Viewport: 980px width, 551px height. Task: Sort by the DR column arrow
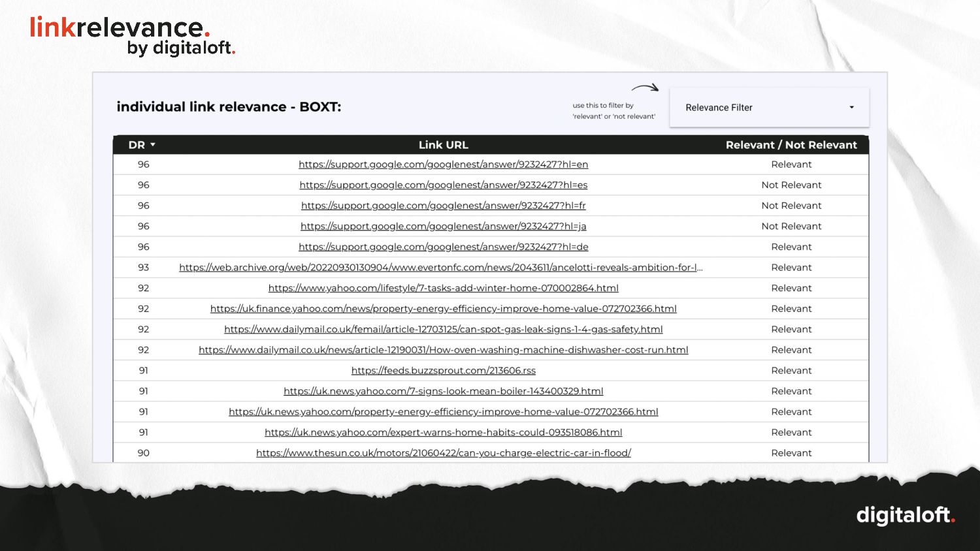tap(153, 145)
